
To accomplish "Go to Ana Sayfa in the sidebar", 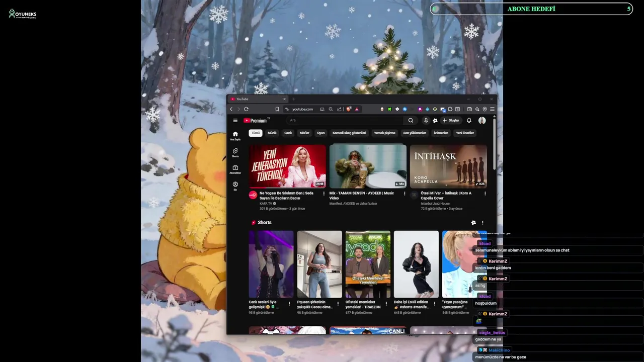I will coord(235,136).
